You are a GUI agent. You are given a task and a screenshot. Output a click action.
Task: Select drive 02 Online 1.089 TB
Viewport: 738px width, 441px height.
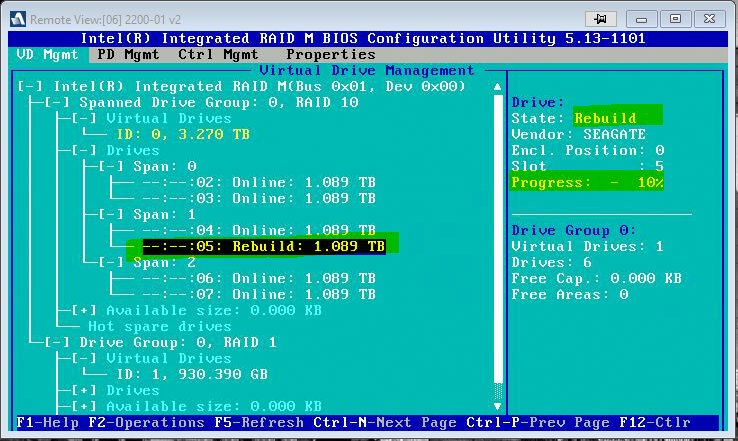(259, 183)
